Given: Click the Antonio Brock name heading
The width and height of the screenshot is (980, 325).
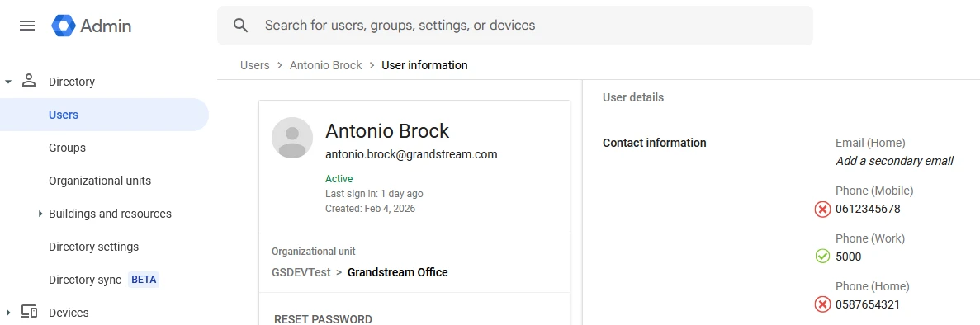Looking at the screenshot, I should 387,131.
